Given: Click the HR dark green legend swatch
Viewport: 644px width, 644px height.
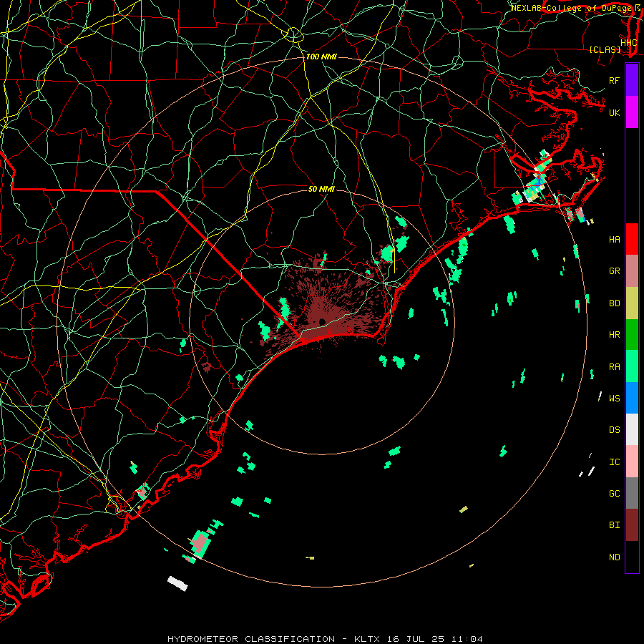Looking at the screenshot, I should 632,335.
